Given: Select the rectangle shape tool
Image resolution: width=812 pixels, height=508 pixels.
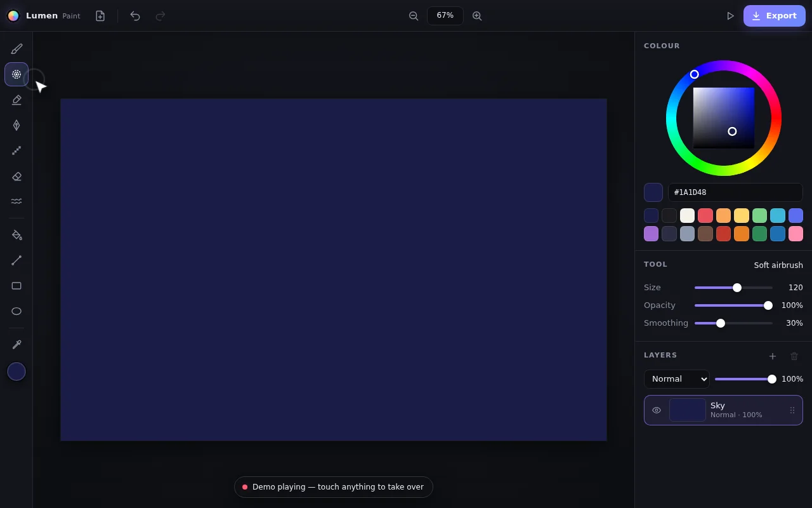Looking at the screenshot, I should point(16,286).
